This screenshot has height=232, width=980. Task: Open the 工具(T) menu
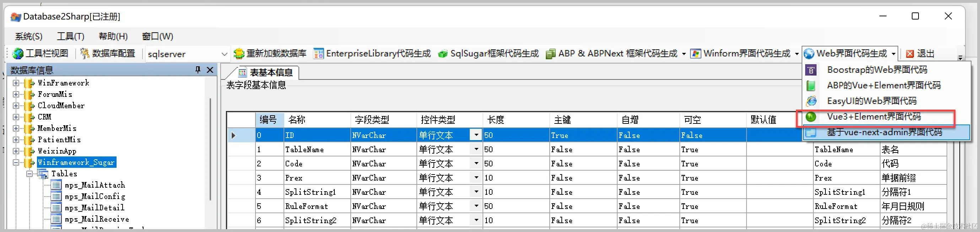tap(70, 37)
